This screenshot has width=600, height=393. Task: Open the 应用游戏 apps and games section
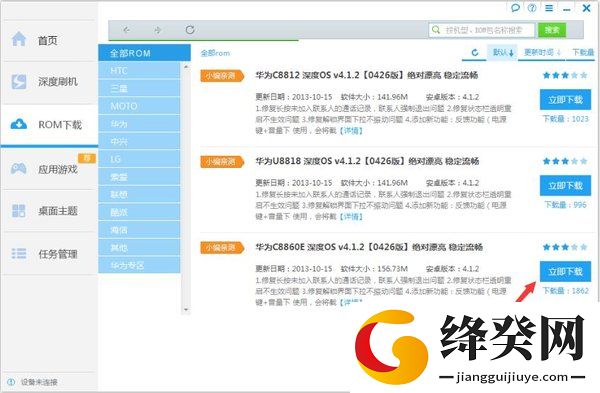coord(49,169)
